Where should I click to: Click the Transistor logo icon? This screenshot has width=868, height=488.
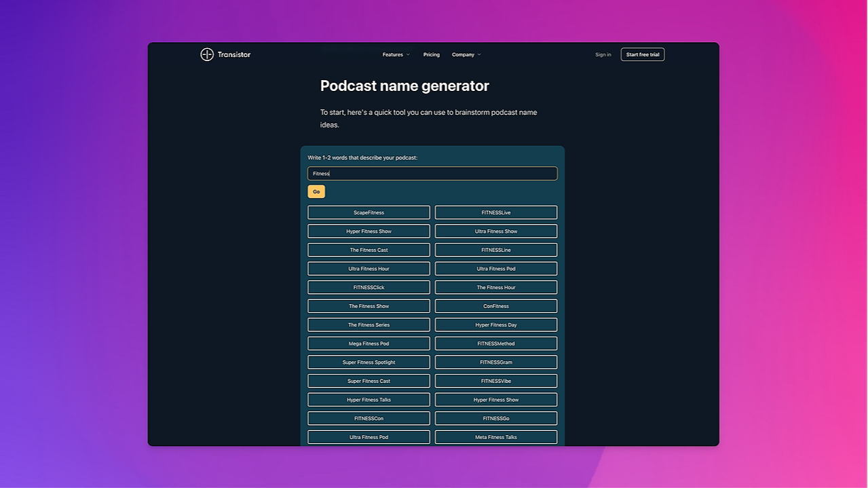(207, 54)
